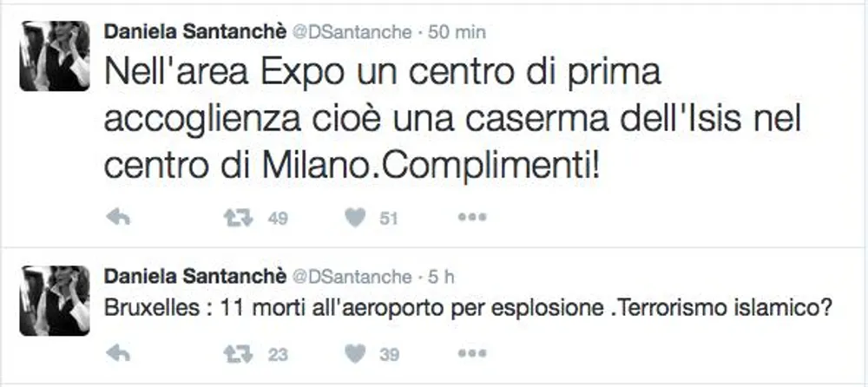
Task: Open the Bruxelles tweet text for details
Action: (469, 309)
